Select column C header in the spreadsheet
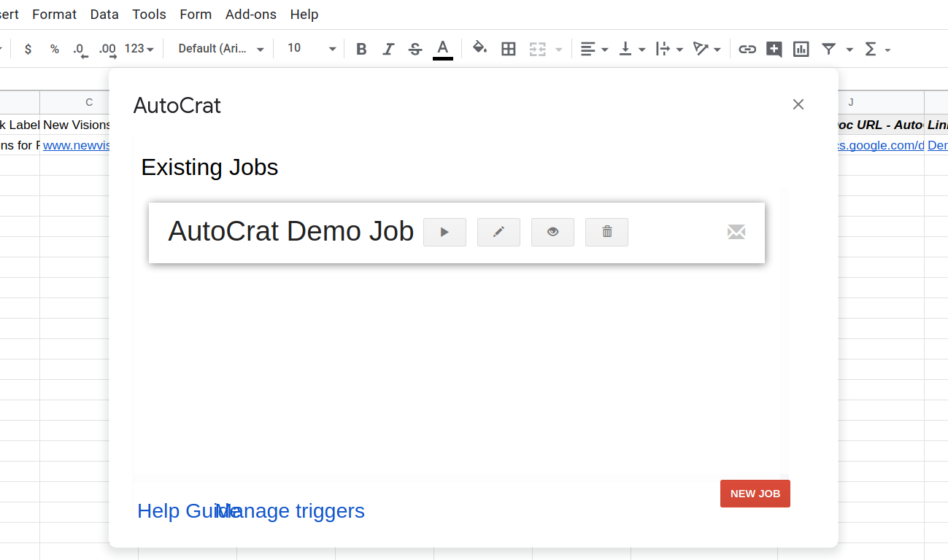 tap(74, 102)
